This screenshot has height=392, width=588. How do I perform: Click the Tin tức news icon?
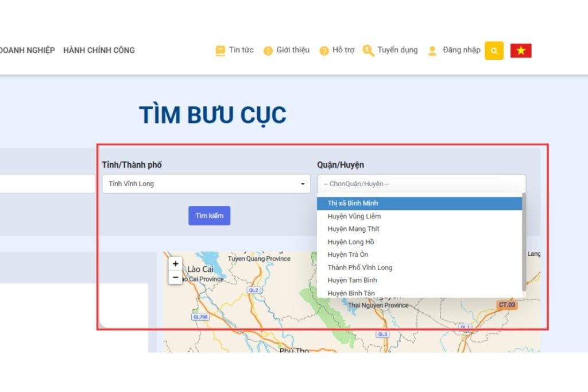click(x=220, y=51)
